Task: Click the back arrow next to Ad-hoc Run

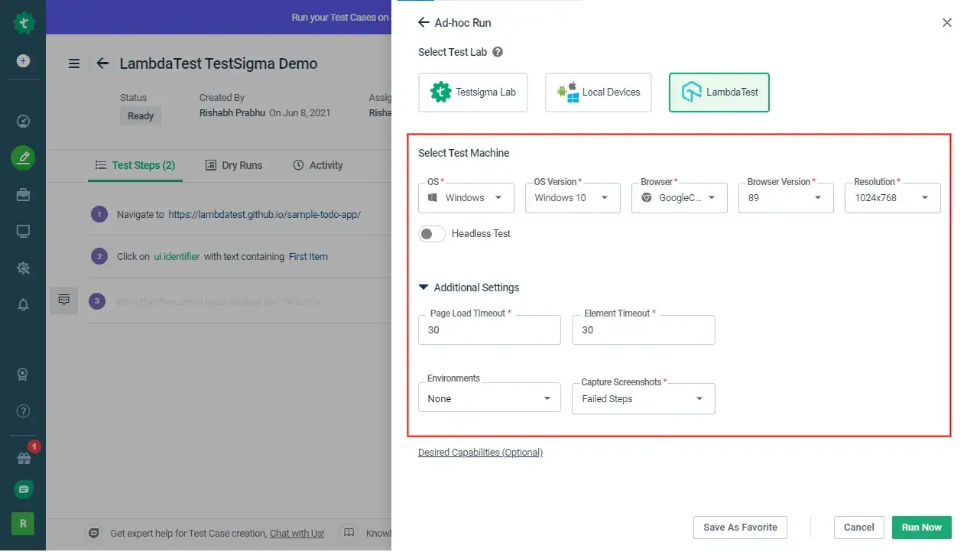Action: tap(423, 23)
